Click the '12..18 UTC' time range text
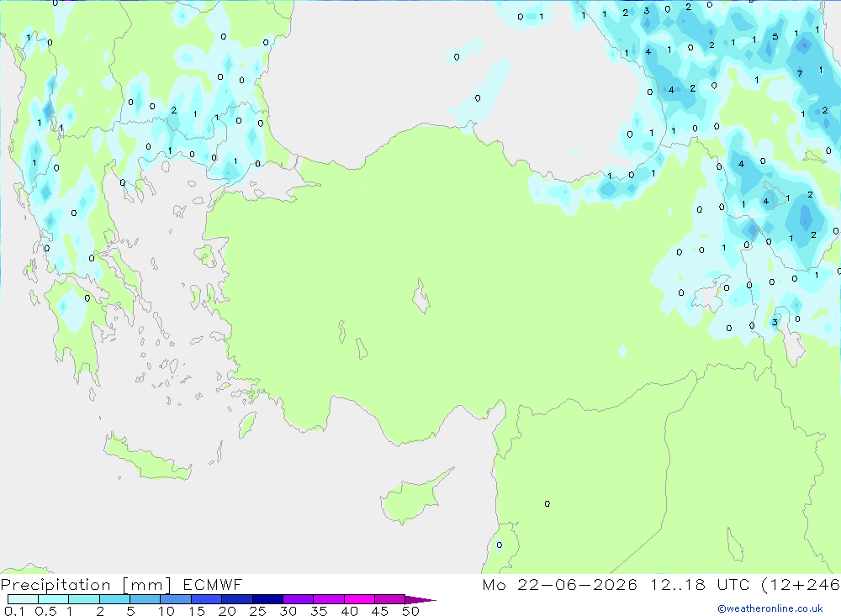841x616 pixels. tap(700, 584)
